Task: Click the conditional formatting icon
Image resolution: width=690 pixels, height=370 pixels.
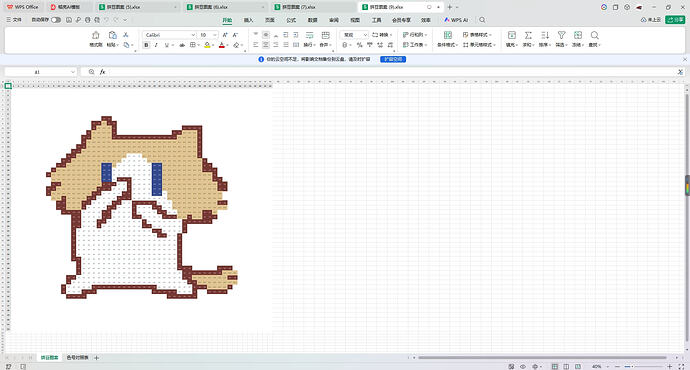Action: 448,35
